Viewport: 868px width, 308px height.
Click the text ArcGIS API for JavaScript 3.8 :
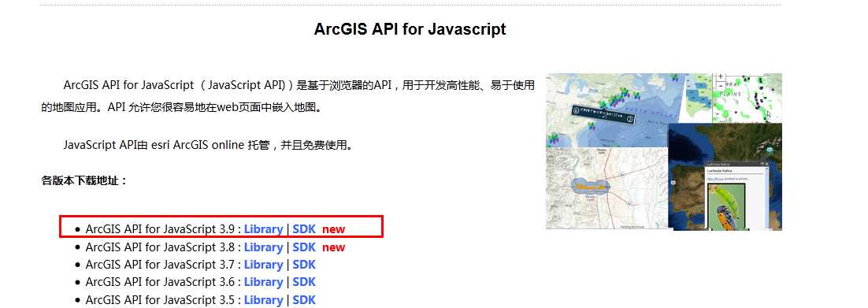click(163, 247)
